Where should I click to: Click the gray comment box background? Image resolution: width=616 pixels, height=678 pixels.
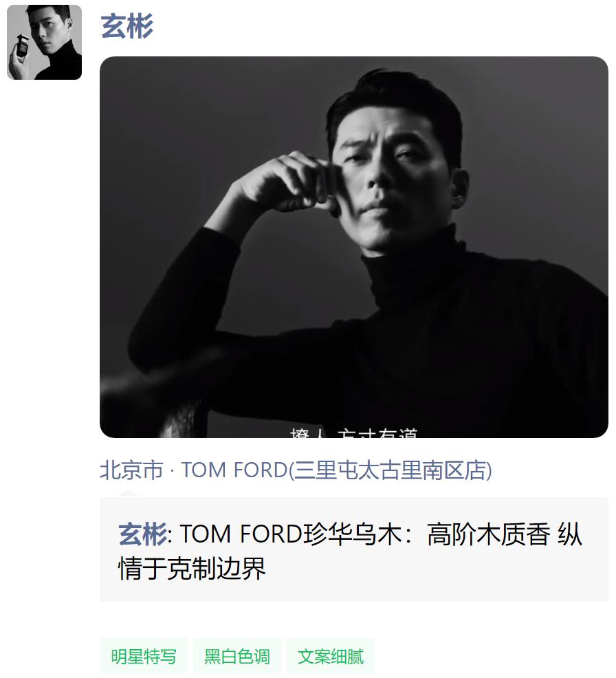tap(353, 549)
